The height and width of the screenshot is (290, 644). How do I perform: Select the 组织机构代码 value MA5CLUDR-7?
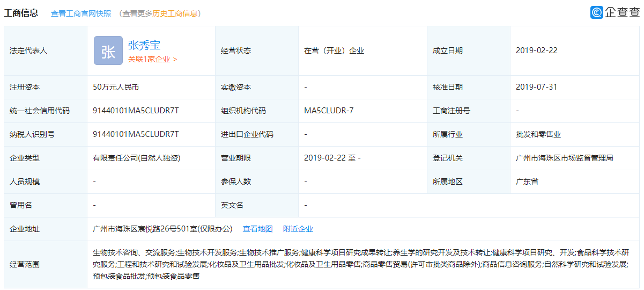[x=328, y=111]
